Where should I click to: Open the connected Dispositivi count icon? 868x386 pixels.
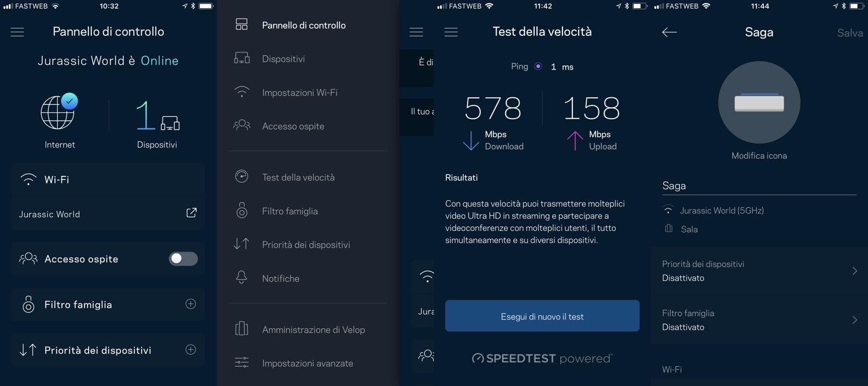tap(157, 116)
